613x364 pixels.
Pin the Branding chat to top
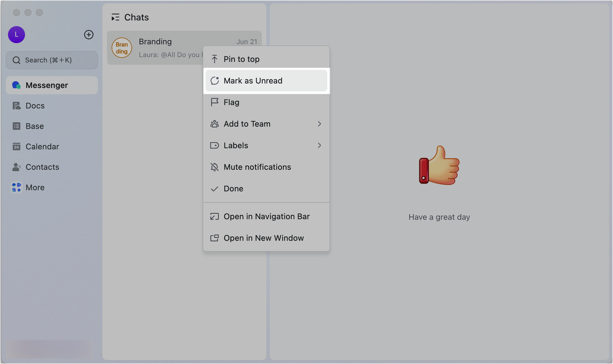pyautogui.click(x=241, y=58)
